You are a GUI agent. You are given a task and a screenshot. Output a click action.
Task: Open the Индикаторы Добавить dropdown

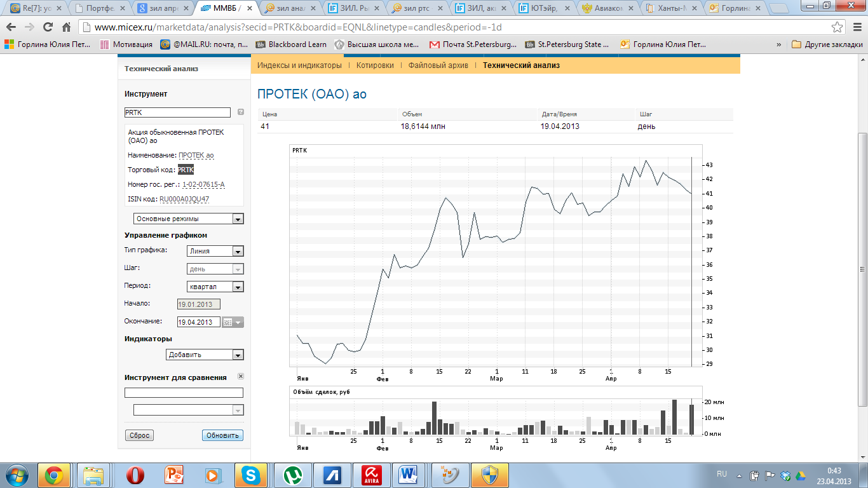click(x=205, y=355)
